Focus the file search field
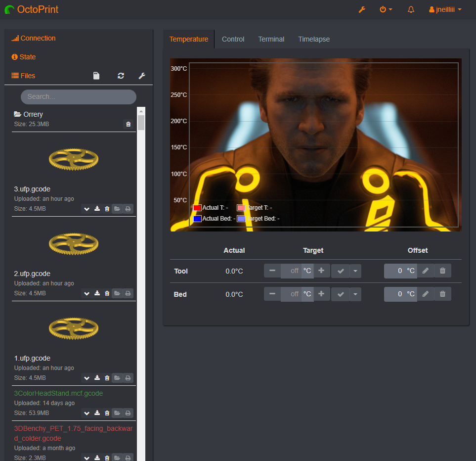Viewport: 476px width, 461px height. coord(78,97)
